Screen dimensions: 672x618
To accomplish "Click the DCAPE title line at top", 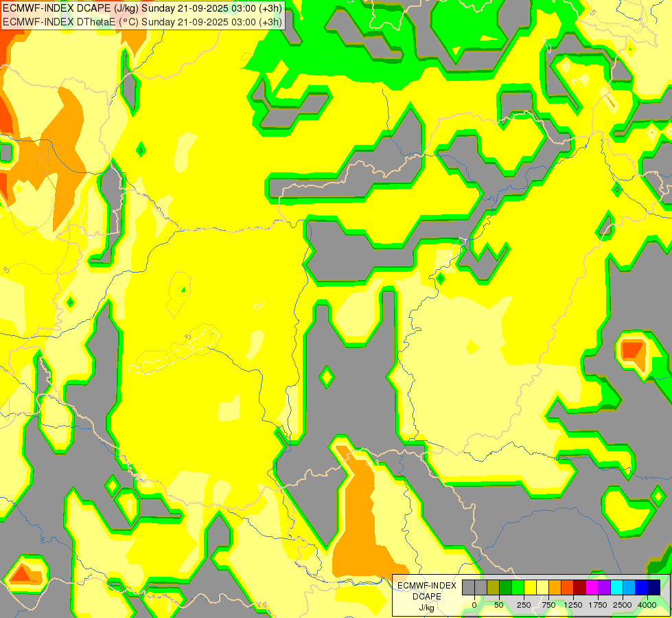I will (142, 8).
